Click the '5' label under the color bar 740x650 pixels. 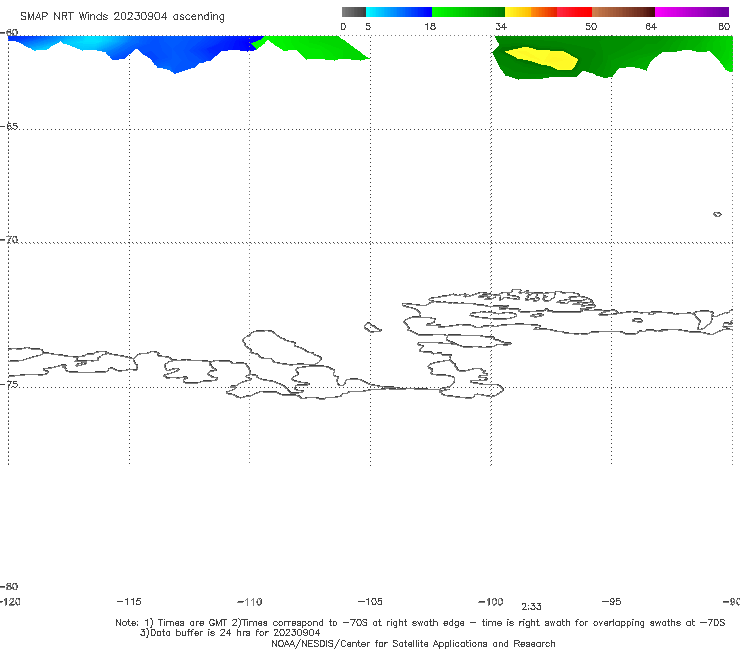point(368,26)
